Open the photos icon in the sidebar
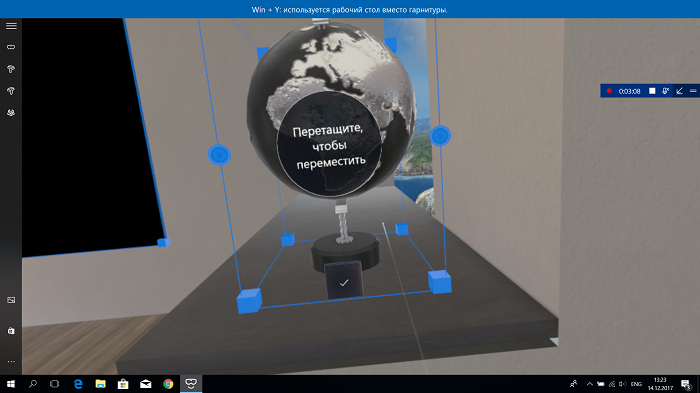This screenshot has height=393, width=700. (11, 300)
